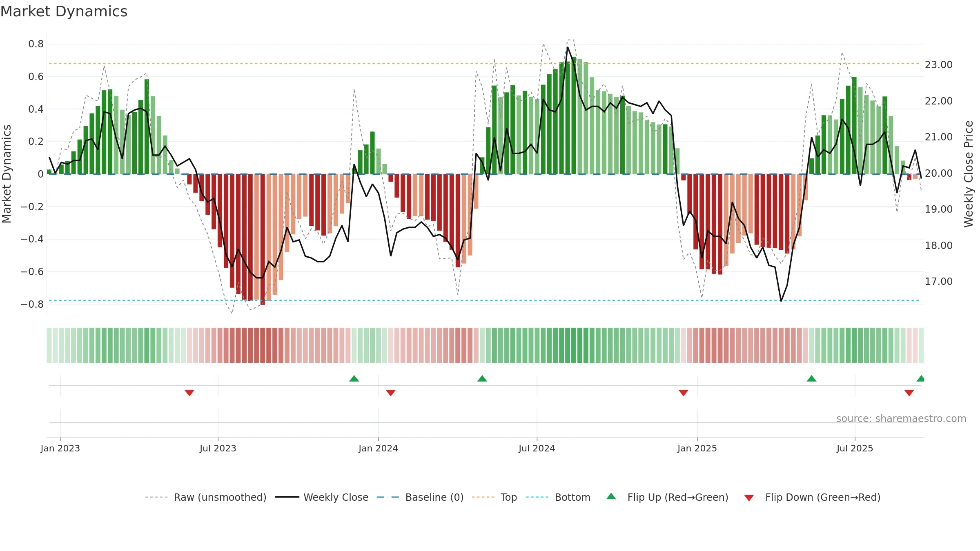Click the final green flip-up triangle at chart end

(920, 379)
